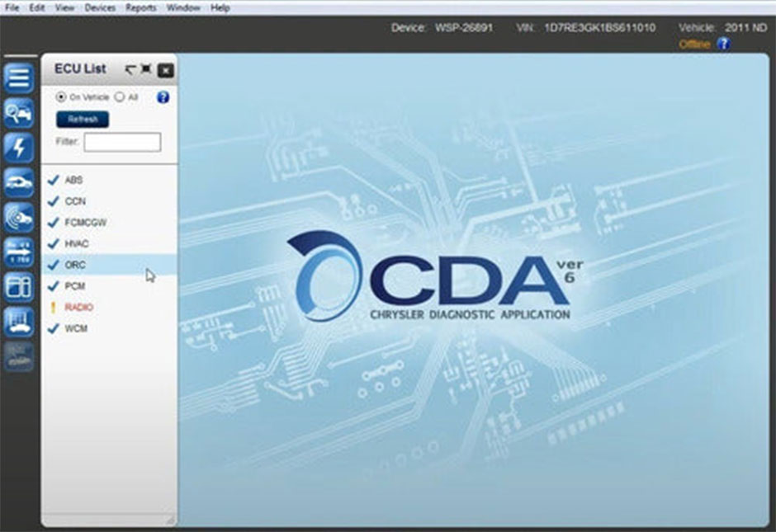Select the car silhouette sidebar icon
Image resolution: width=776 pixels, height=532 pixels.
19,182
